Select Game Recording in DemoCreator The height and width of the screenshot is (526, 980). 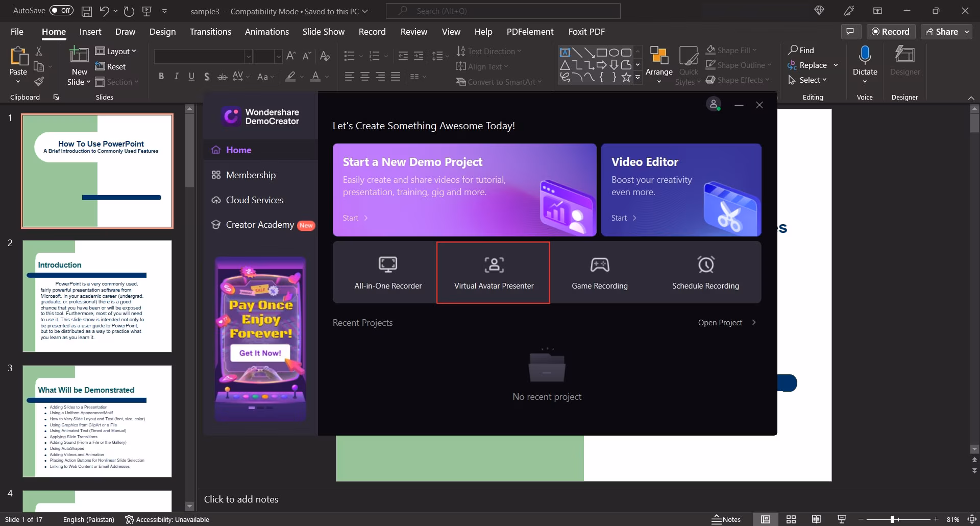(x=600, y=273)
